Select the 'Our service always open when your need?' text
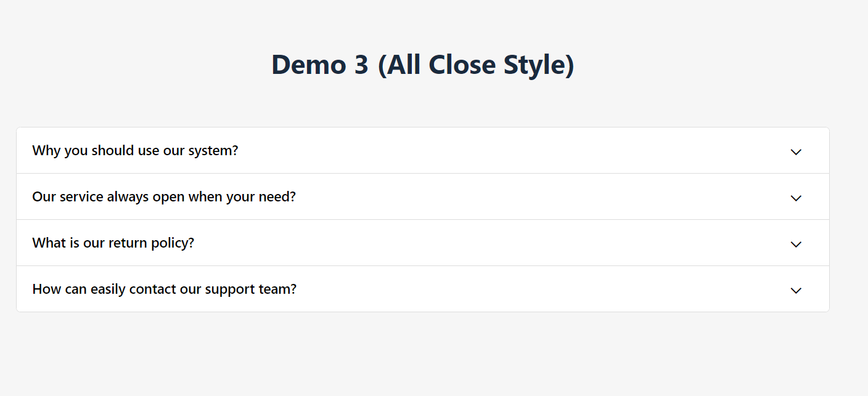Image resolution: width=868 pixels, height=396 pixels. pyautogui.click(x=164, y=196)
